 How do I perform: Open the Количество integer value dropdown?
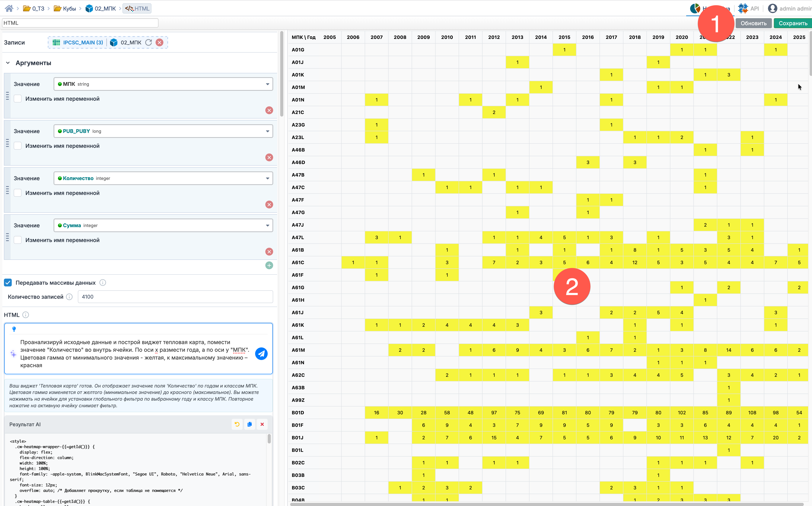(163, 178)
